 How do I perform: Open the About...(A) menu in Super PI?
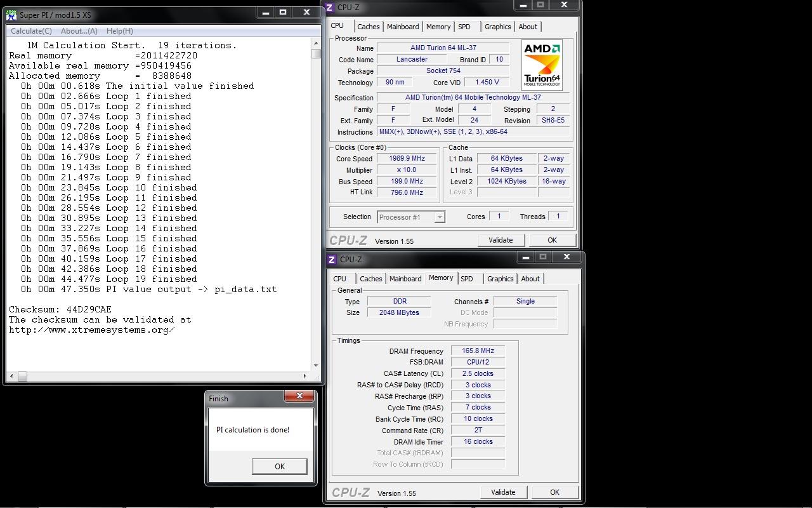click(x=79, y=31)
